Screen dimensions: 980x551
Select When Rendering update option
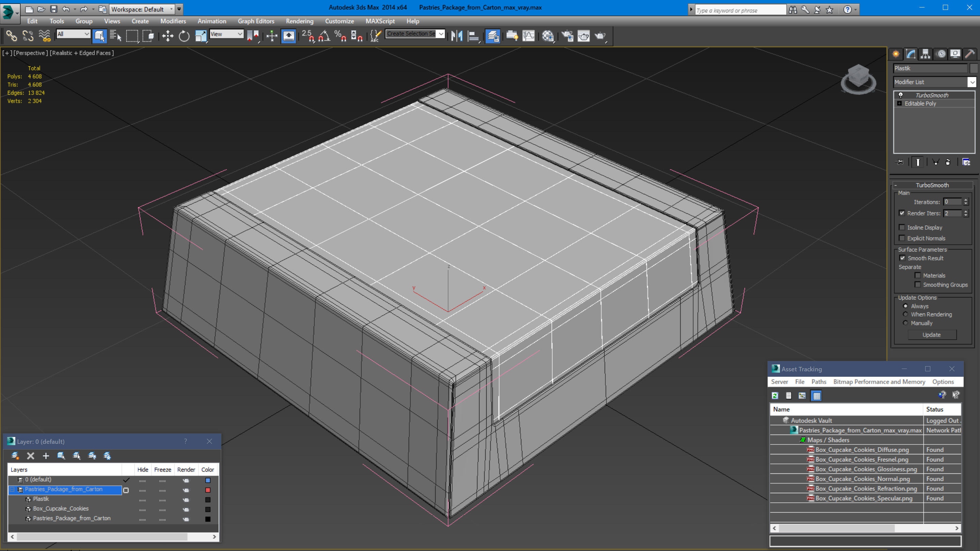coord(905,314)
